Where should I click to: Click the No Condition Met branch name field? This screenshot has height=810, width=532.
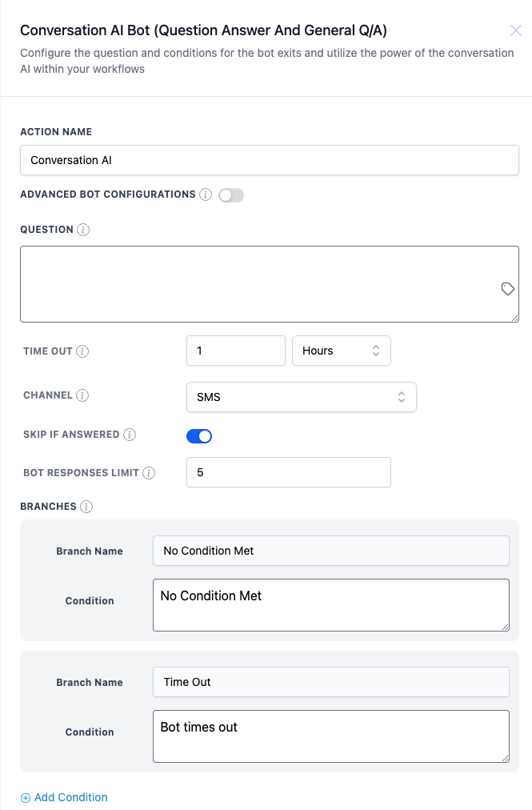pyautogui.click(x=330, y=551)
